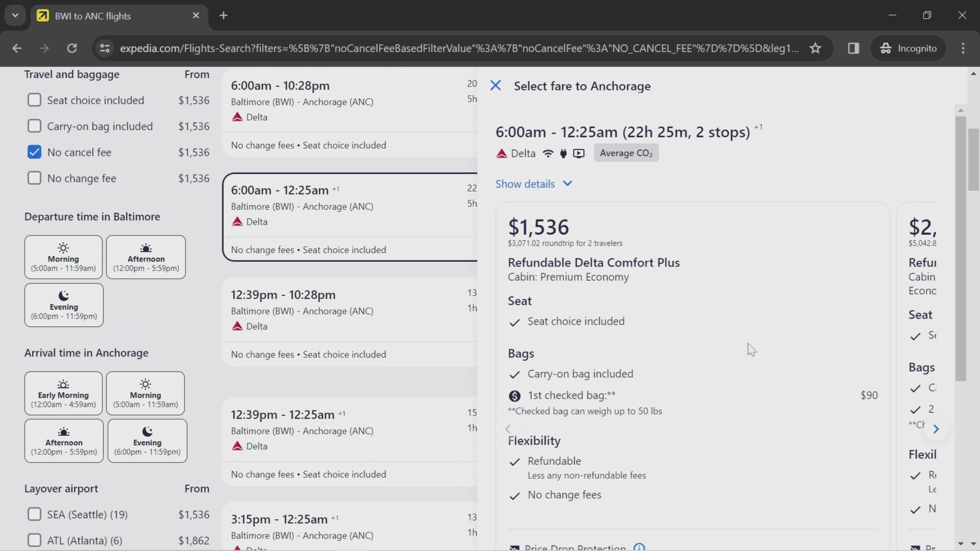Image resolution: width=980 pixels, height=551 pixels.
Task: Reload the Expedia page
Action: coord(72,48)
